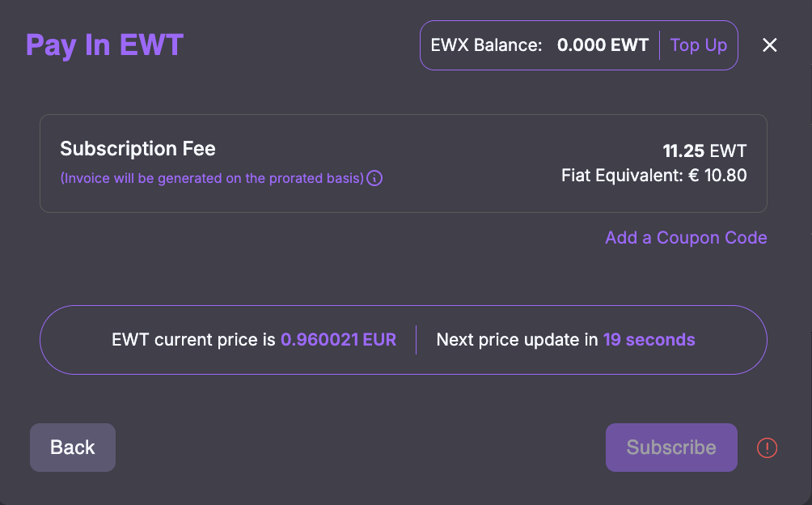812x505 pixels.
Task: Click the Subscribe button
Action: pos(671,448)
